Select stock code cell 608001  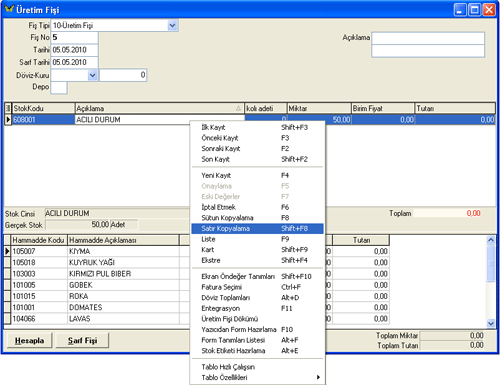[x=43, y=120]
